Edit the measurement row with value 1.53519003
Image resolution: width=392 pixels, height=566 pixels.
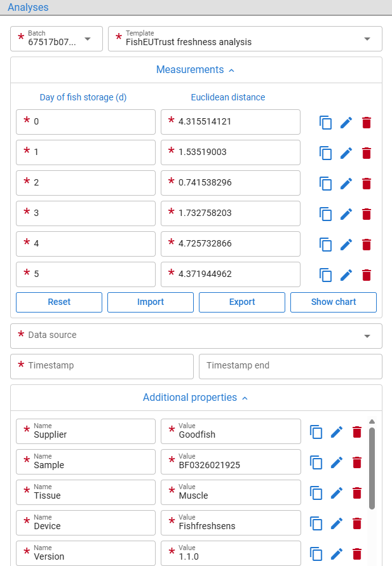pyautogui.click(x=346, y=153)
